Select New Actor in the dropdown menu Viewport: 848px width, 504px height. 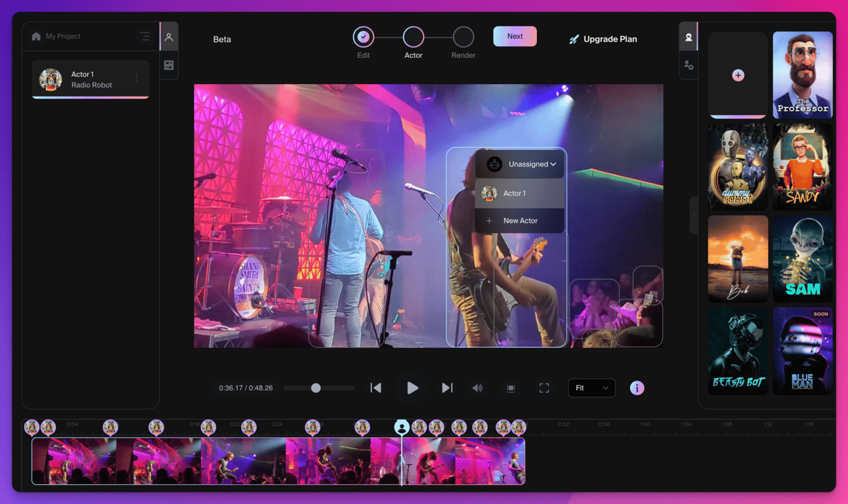tap(520, 220)
